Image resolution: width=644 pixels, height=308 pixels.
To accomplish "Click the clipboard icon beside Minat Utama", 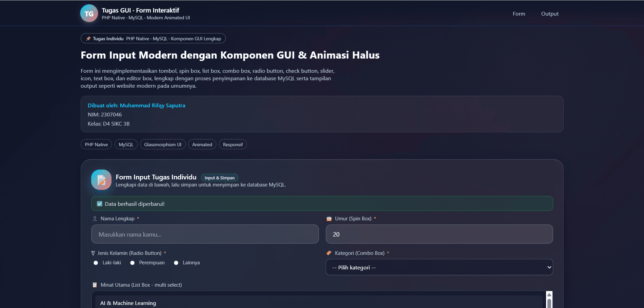I will click(94, 285).
